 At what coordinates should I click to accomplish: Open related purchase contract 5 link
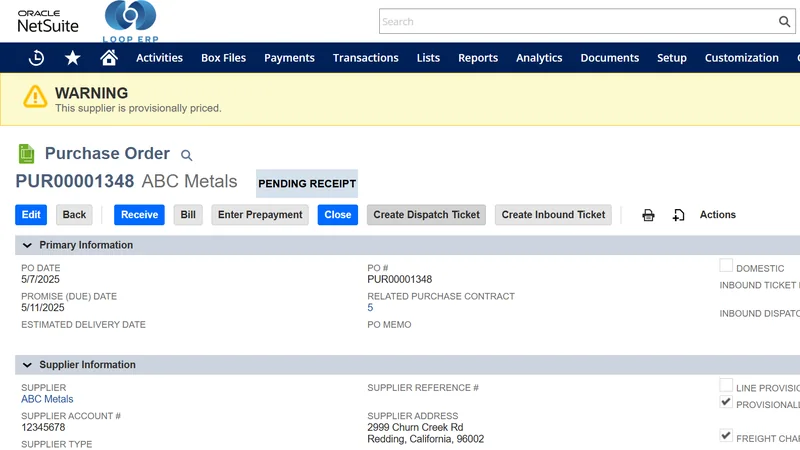pos(370,308)
